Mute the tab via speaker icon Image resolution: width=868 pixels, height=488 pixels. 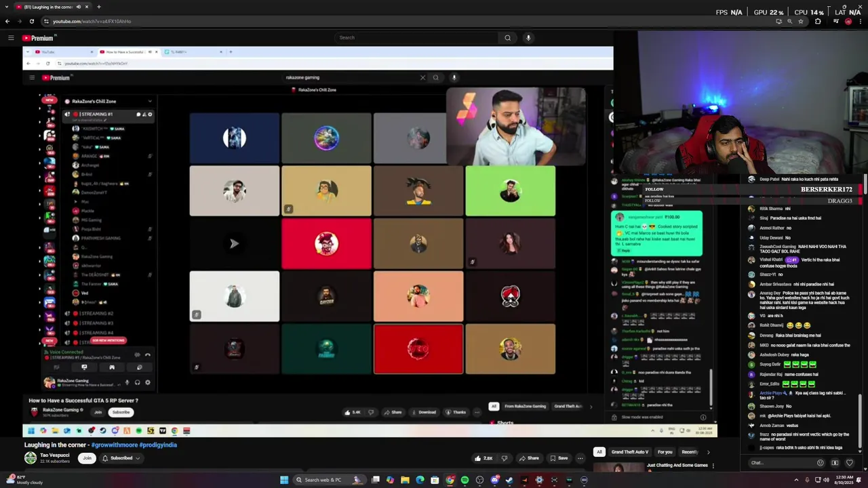click(78, 7)
